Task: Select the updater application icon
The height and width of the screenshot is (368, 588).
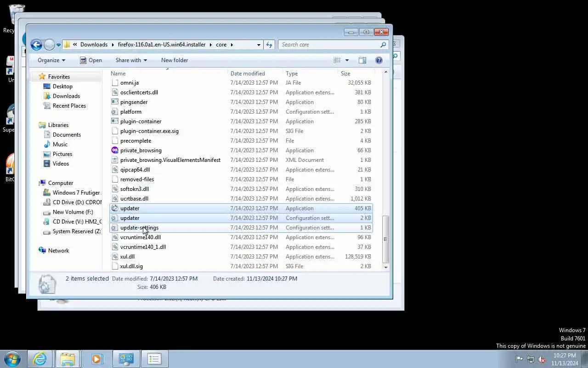Action: tap(115, 208)
